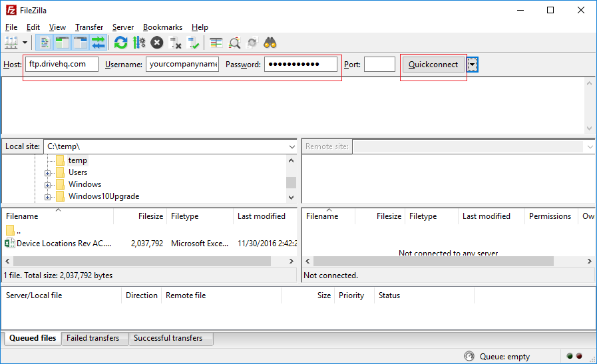
Task: Click into the Port input field
Action: coord(379,65)
